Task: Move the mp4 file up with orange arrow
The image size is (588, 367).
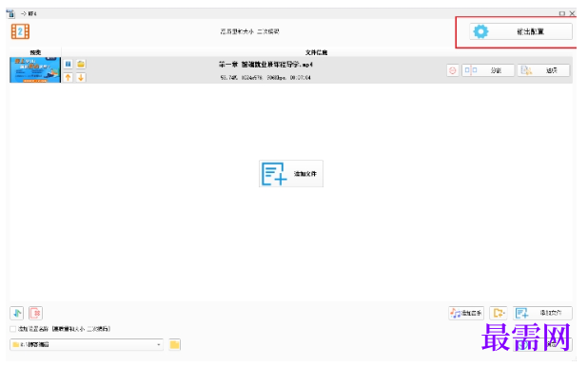Action: 69,78
